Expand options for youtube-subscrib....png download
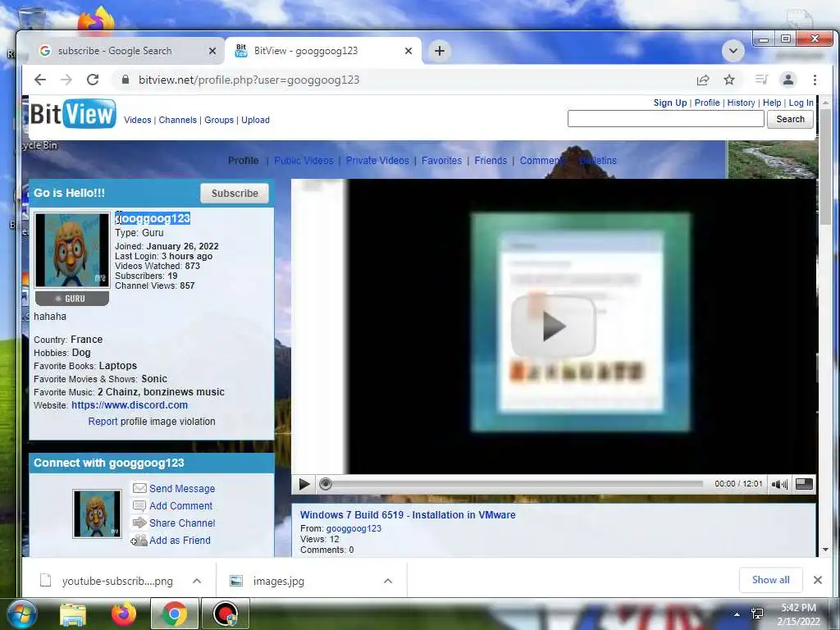840x630 pixels. (197, 581)
